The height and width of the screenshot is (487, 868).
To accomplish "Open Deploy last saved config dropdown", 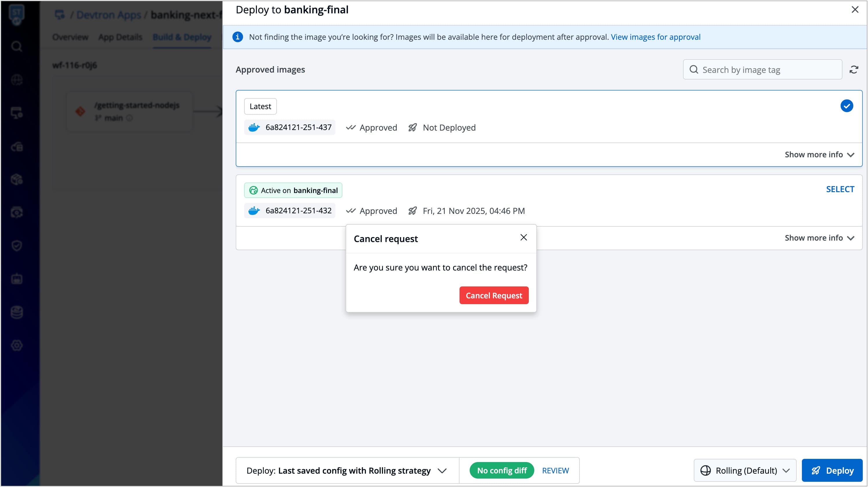I will [x=347, y=470].
